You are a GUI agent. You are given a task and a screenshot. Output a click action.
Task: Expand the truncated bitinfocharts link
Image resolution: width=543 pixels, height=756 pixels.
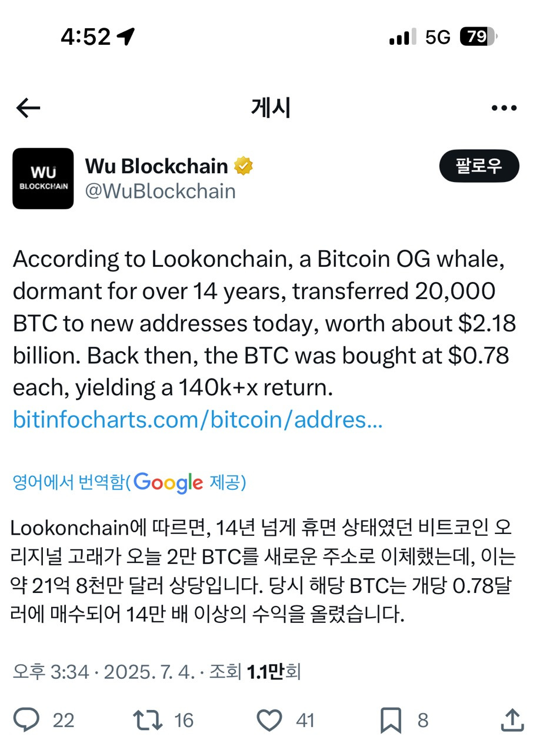pos(197,419)
